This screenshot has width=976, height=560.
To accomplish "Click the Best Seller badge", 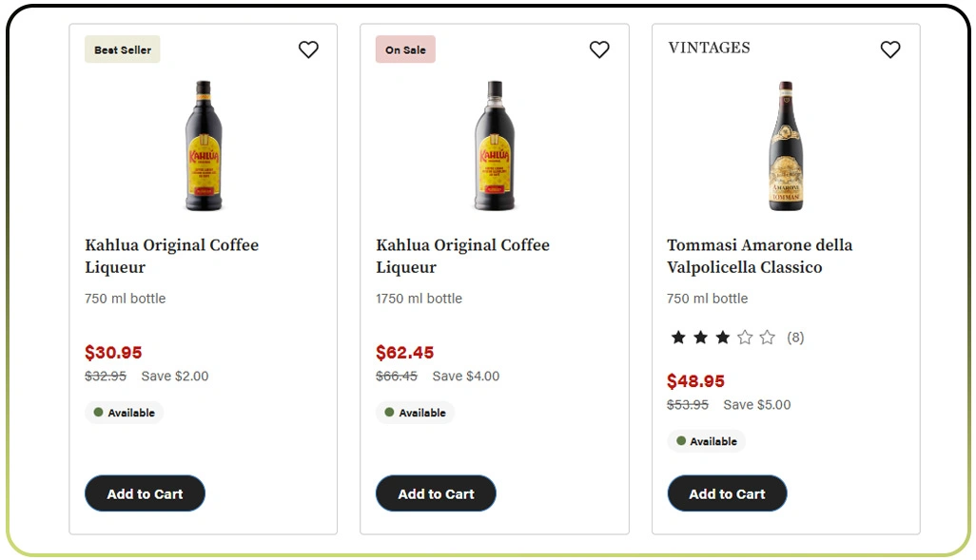I will 123,49.
